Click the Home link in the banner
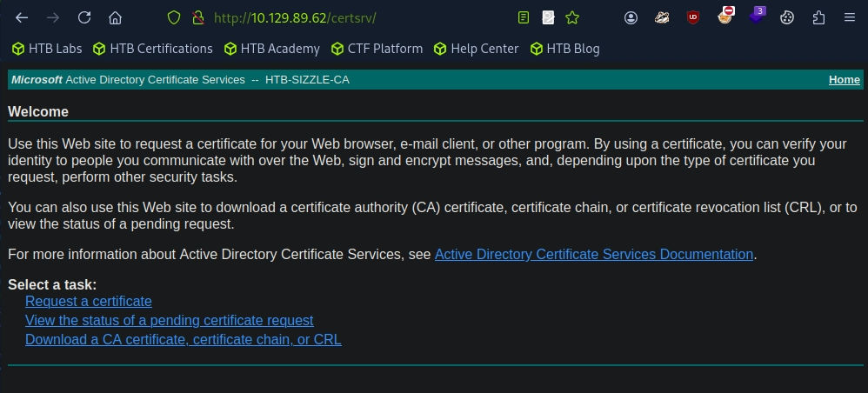This screenshot has width=868, height=393. [845, 80]
